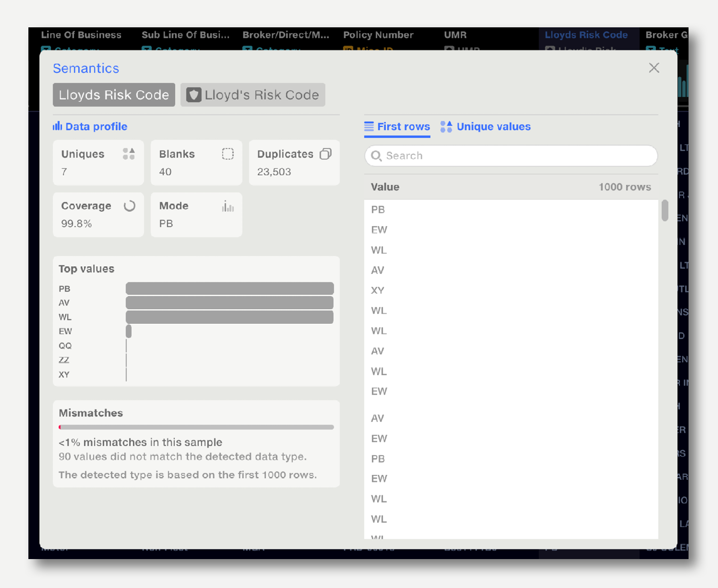Screen dimensions: 718x588
Task: Select UMR column header in background table
Action: pos(455,35)
